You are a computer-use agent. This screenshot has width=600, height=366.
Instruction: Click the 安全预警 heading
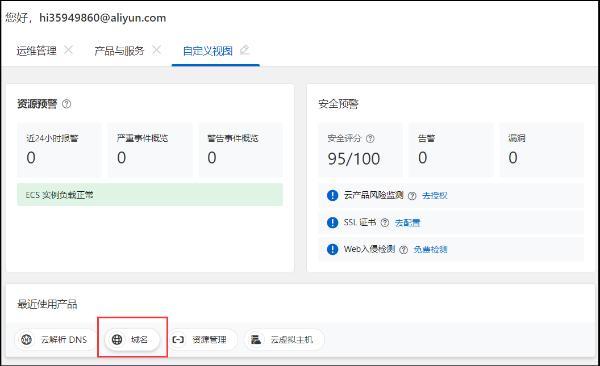coord(338,104)
